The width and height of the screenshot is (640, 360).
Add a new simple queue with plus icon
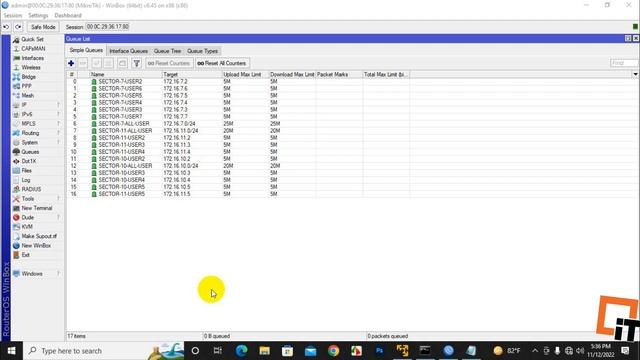coord(71,63)
